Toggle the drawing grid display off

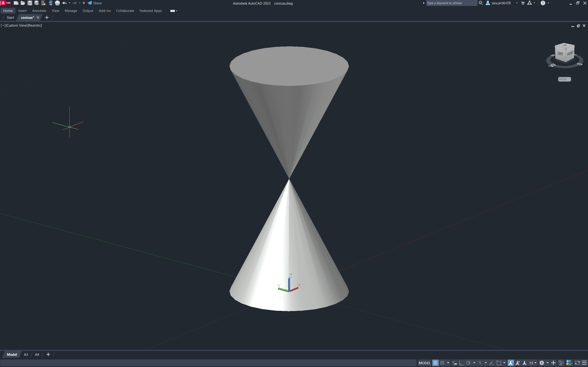pyautogui.click(x=435, y=363)
